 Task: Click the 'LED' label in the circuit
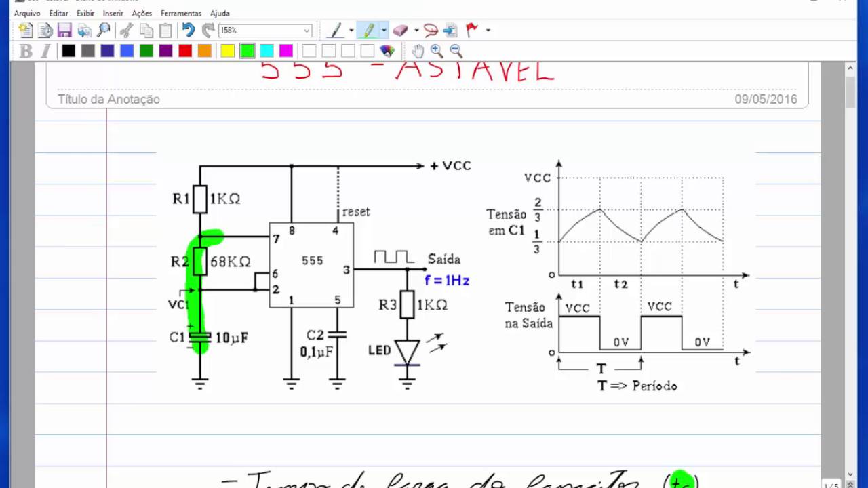pos(380,350)
